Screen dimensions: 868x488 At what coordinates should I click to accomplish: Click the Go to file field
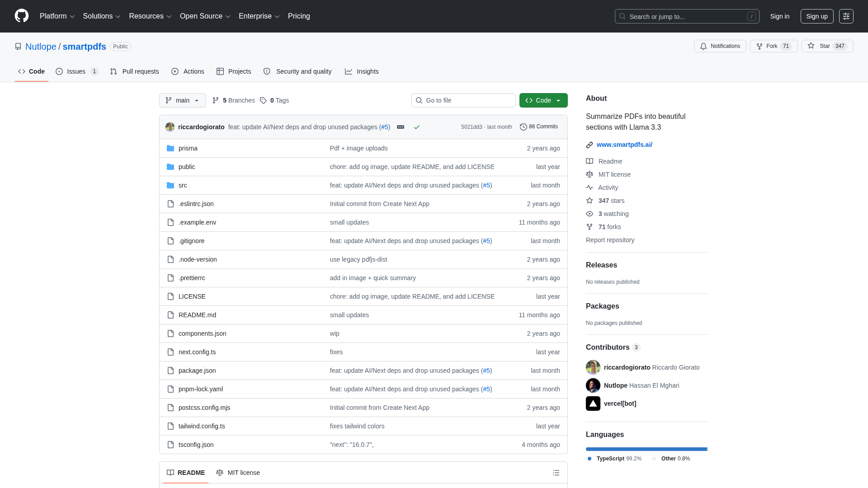coord(463,100)
